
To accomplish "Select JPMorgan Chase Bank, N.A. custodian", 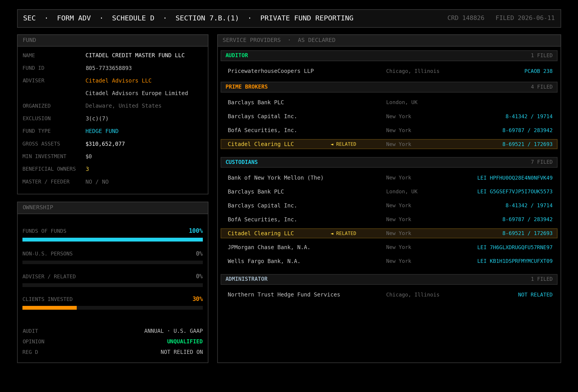I will pos(389,247).
